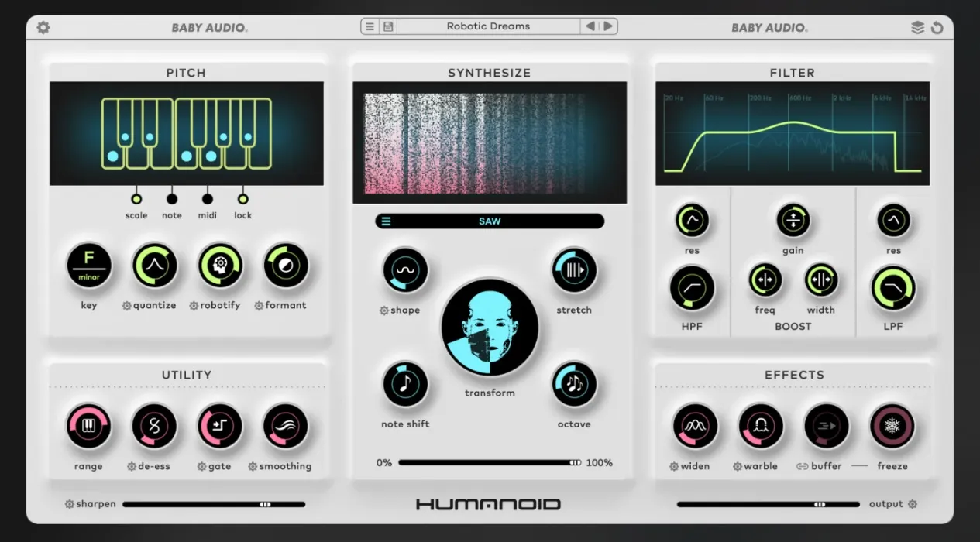The image size is (980, 542).
Task: Click the boost freq knob
Action: 765,280
